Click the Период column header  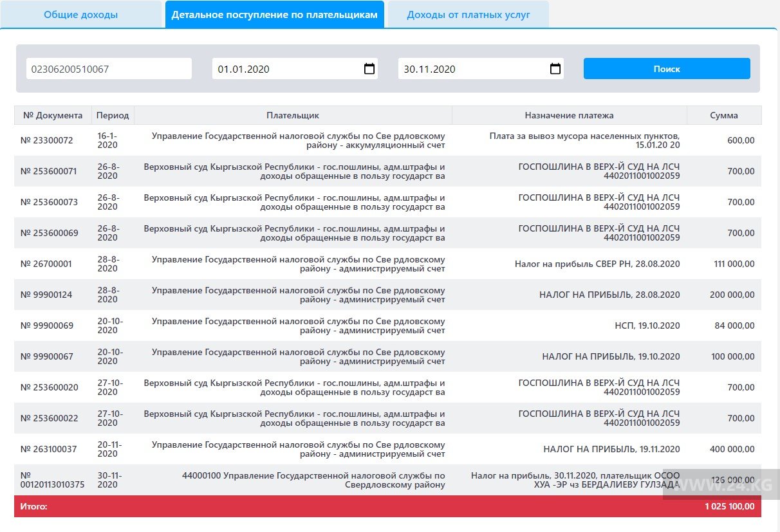coord(113,115)
